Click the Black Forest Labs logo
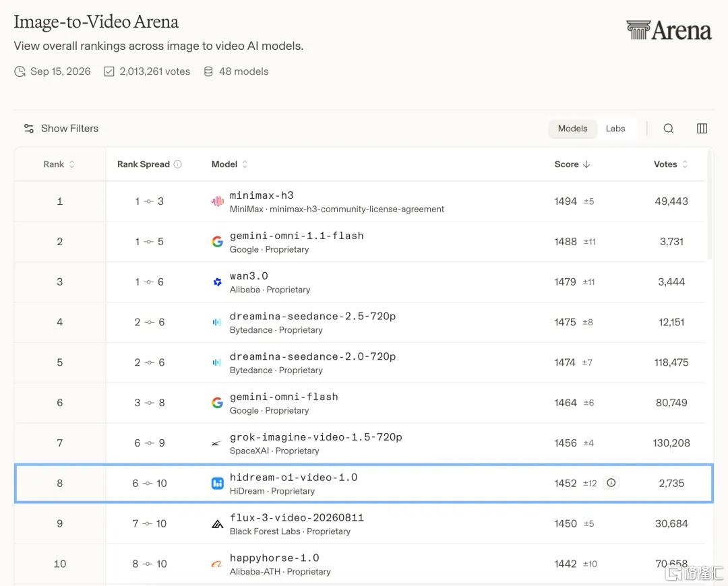The image size is (728, 586). coord(217,524)
